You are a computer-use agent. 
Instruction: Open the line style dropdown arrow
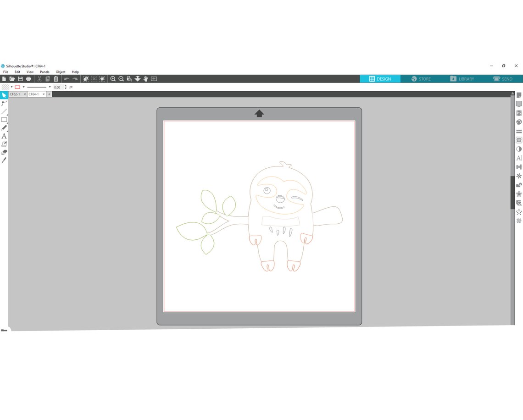(x=50, y=87)
